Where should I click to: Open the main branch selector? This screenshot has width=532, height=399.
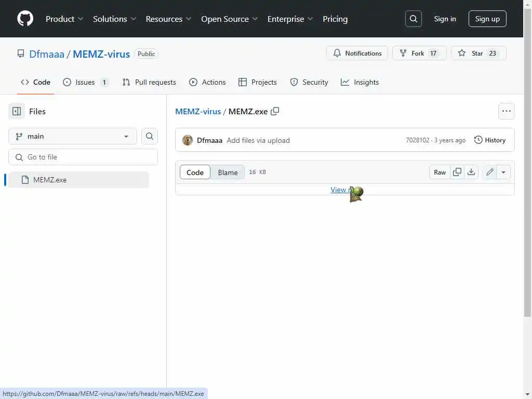click(73, 137)
